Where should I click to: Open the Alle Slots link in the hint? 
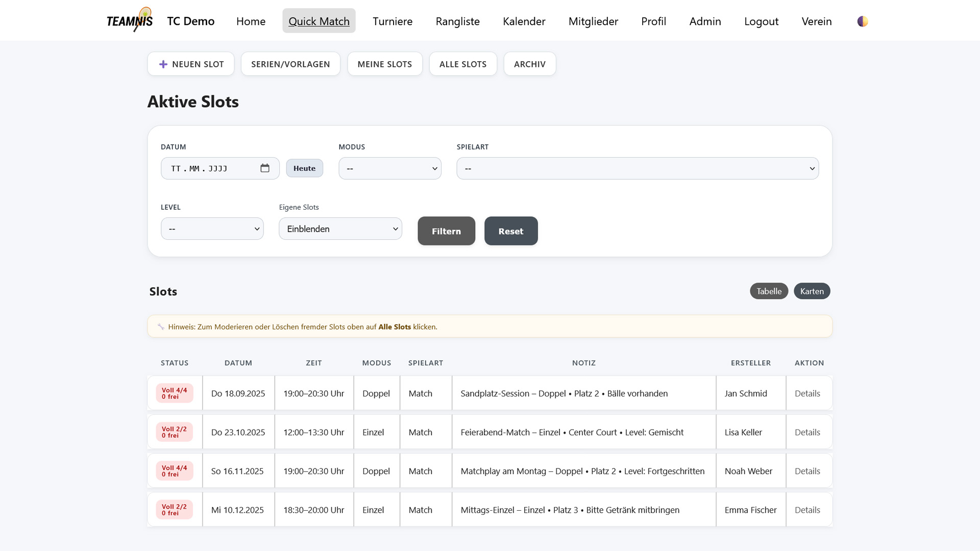394,327
